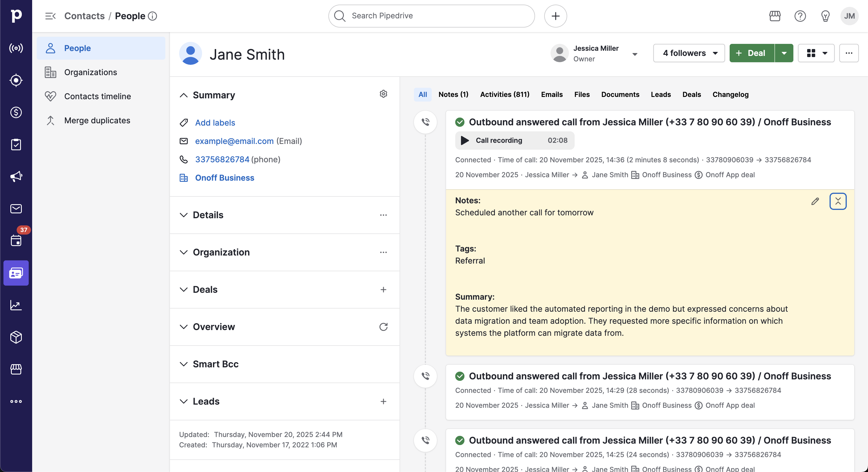Click the green Deal button
868x472 pixels.
click(752, 53)
